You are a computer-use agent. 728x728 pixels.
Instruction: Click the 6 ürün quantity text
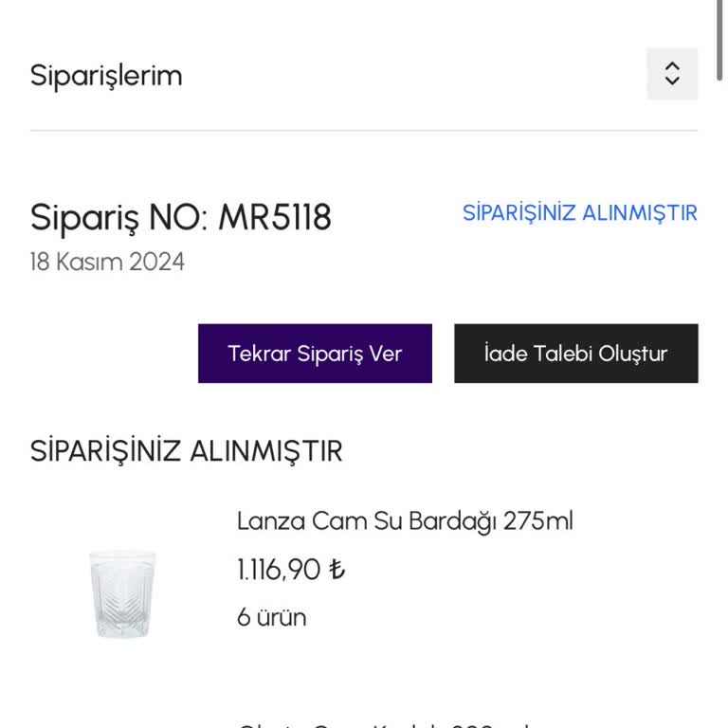click(272, 618)
